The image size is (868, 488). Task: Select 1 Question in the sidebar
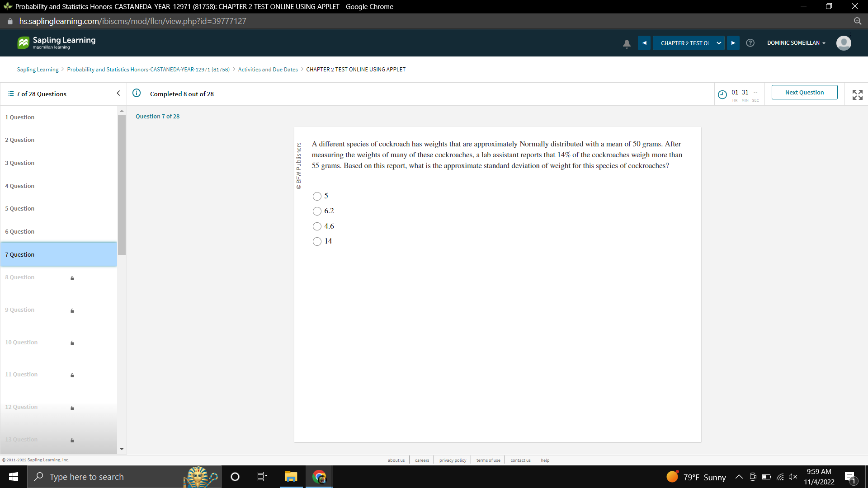tap(19, 117)
